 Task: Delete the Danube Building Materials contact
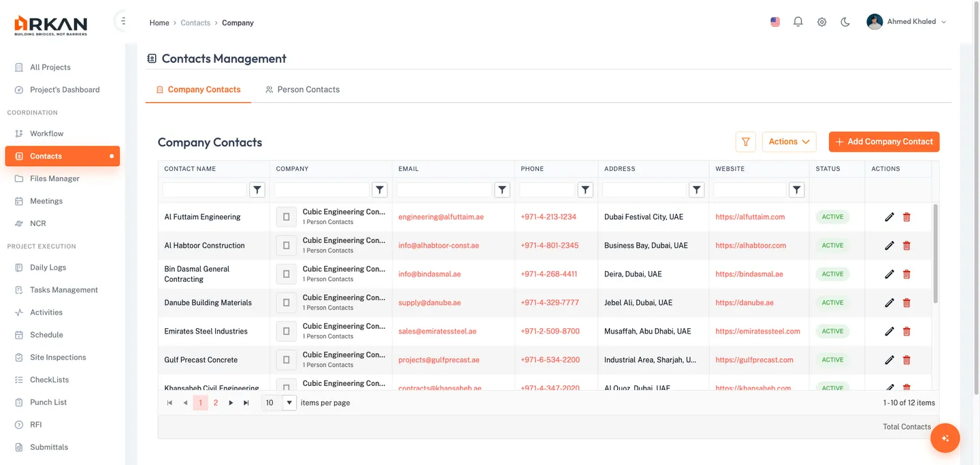pyautogui.click(x=906, y=303)
